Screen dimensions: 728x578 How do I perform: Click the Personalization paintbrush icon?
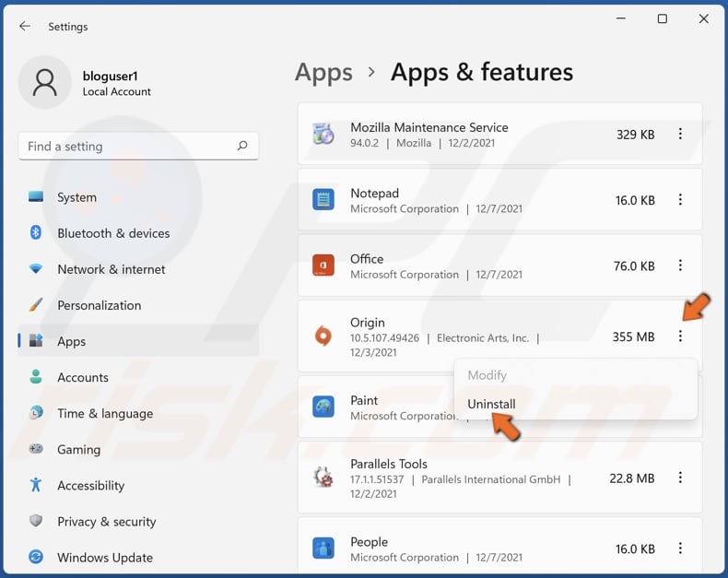pos(36,305)
